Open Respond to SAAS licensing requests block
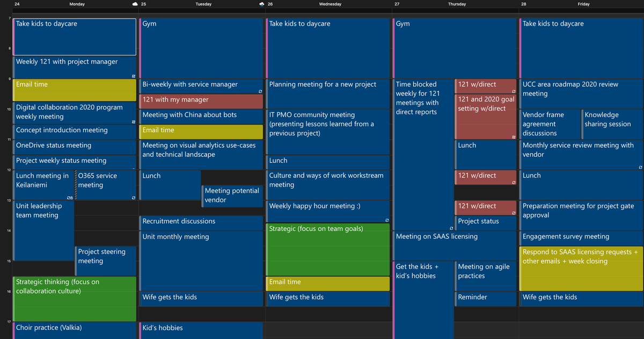 (582, 269)
